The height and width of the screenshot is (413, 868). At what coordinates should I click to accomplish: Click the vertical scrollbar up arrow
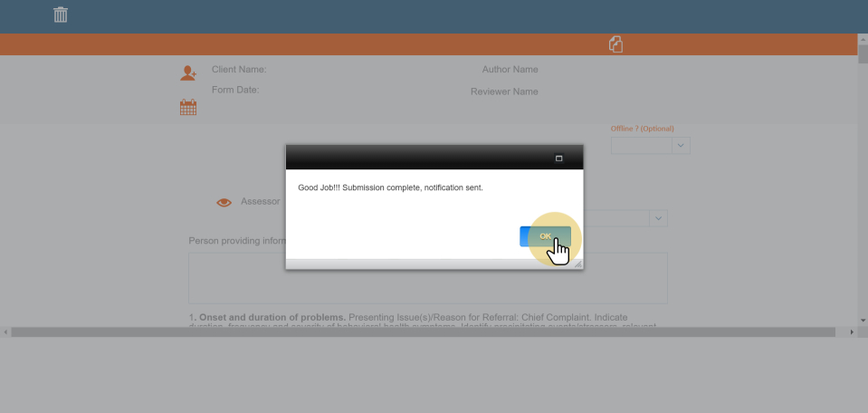(862, 40)
